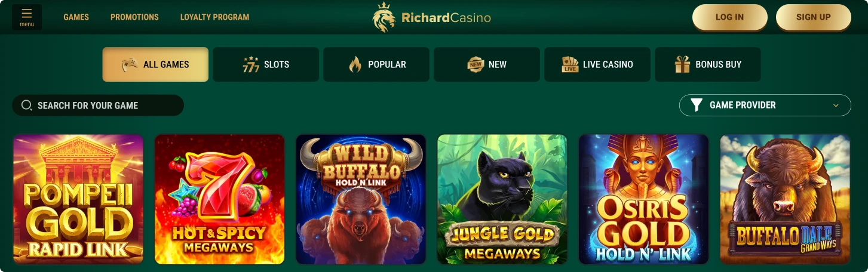Click the Sign Up button
This screenshot has width=868, height=272.
coord(814,17)
